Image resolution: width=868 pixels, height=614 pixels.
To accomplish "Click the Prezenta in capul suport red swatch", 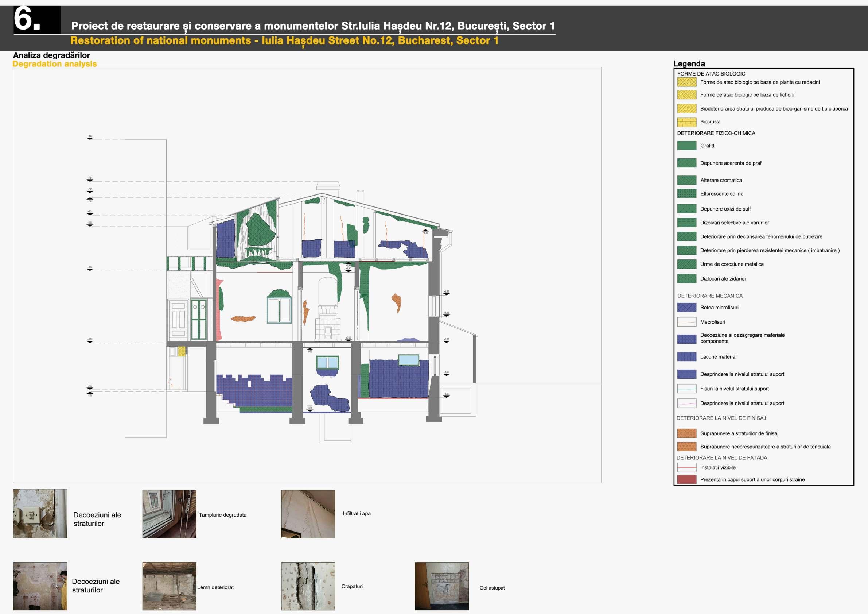I will (686, 479).
